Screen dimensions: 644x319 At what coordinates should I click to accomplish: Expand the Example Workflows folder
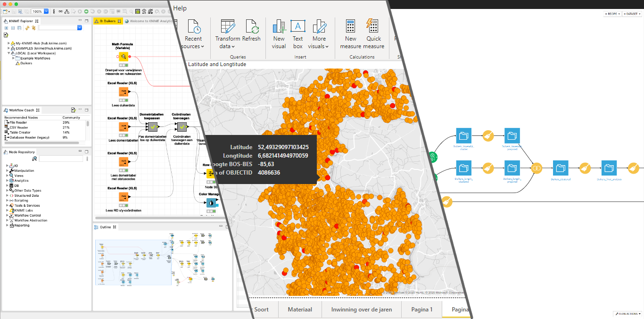tap(13, 58)
